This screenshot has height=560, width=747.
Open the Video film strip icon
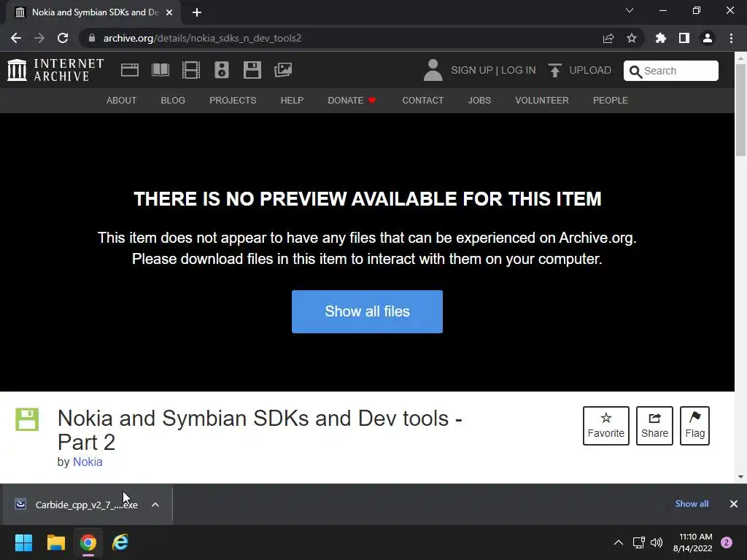(191, 70)
